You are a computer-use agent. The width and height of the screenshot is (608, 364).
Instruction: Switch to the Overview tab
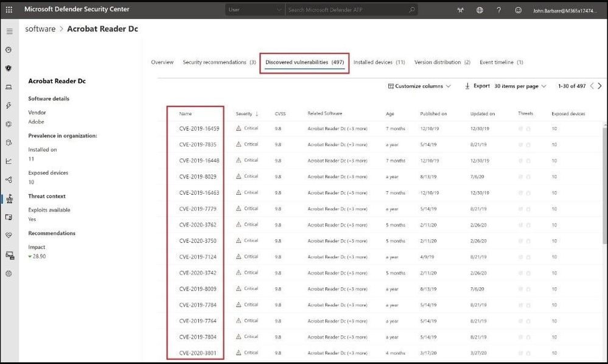(162, 62)
